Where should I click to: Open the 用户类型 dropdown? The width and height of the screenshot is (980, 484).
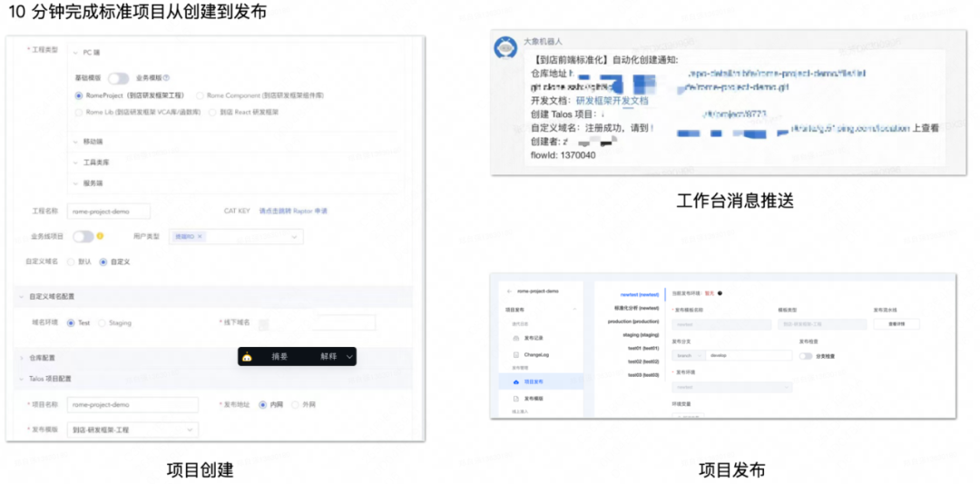[236, 236]
